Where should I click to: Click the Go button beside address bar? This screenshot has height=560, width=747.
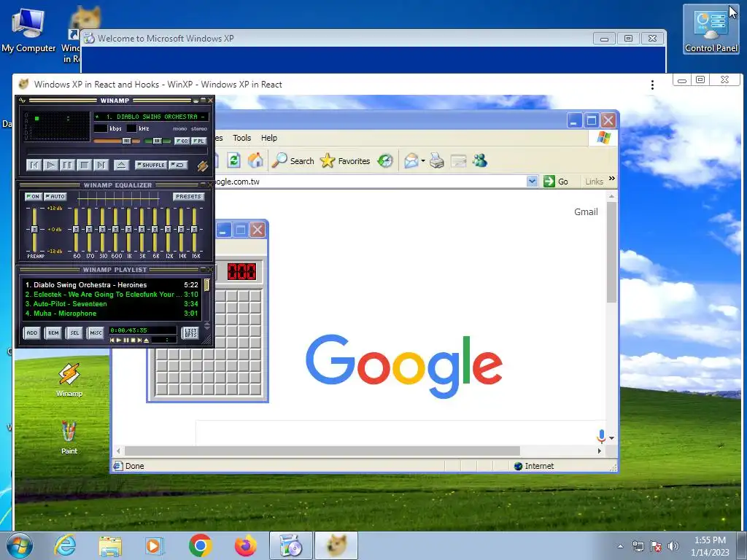555,182
